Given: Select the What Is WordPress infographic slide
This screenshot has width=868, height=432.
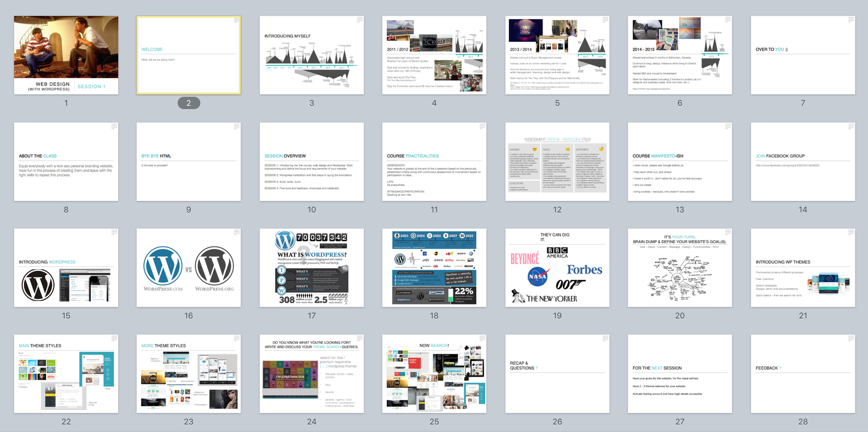Looking at the screenshot, I should click(311, 268).
